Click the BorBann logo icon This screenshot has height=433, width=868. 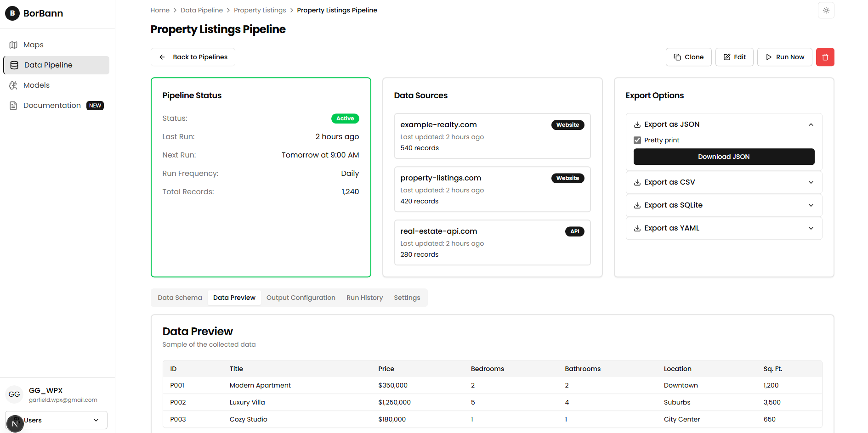pos(12,13)
